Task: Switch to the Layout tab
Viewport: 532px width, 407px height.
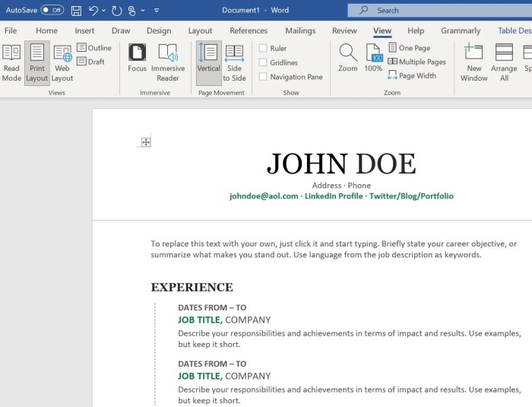Action: pyautogui.click(x=200, y=30)
